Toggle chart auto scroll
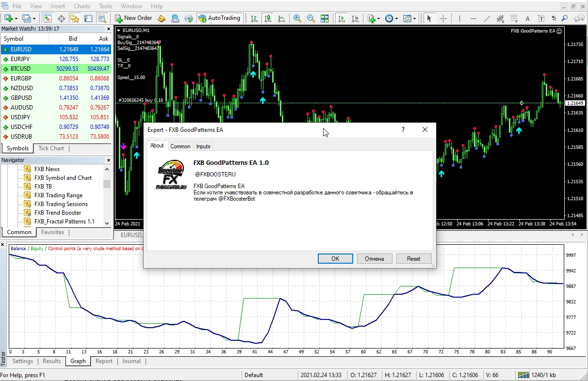 (342, 18)
